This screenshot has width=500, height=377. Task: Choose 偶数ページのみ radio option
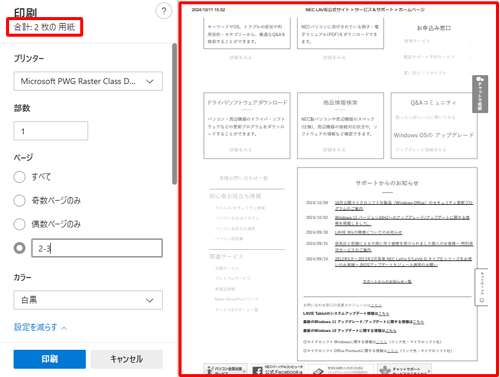[19, 224]
